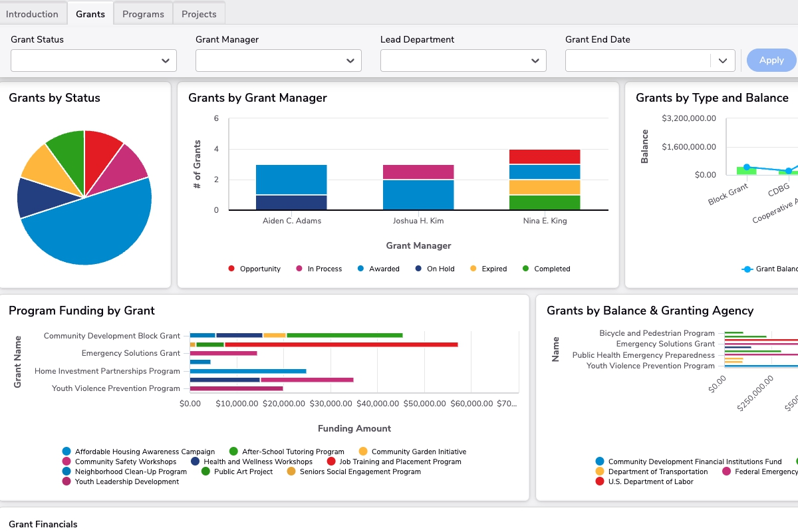
Task: Click the red Opportunity legend marker
Action: tap(231, 269)
